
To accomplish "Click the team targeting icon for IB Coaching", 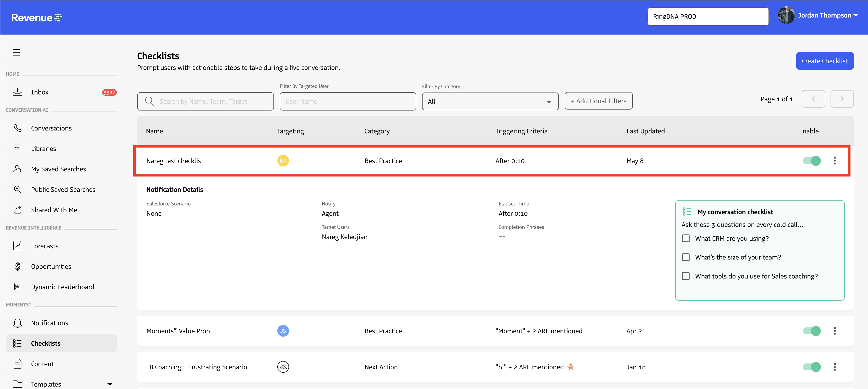I will tap(283, 367).
